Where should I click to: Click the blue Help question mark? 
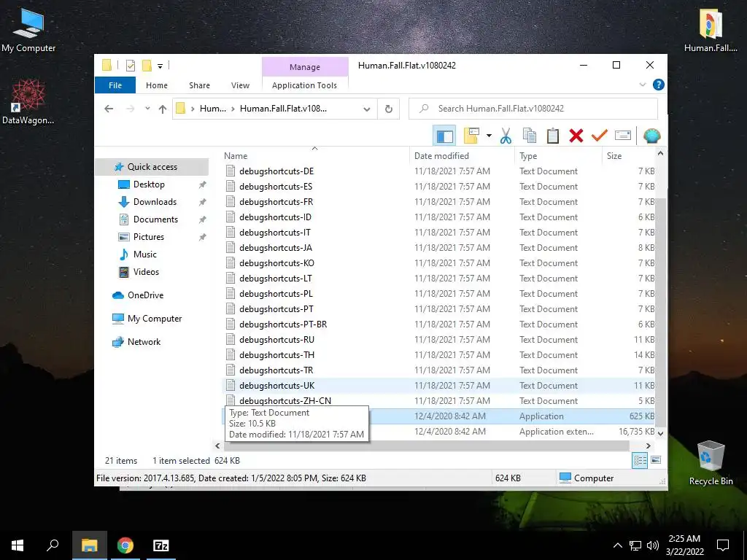click(659, 85)
